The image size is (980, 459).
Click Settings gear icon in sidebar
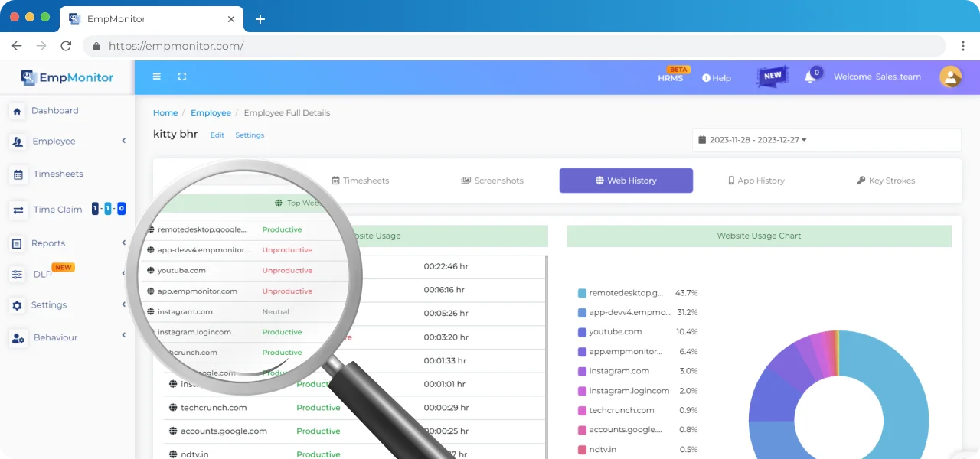[17, 305]
